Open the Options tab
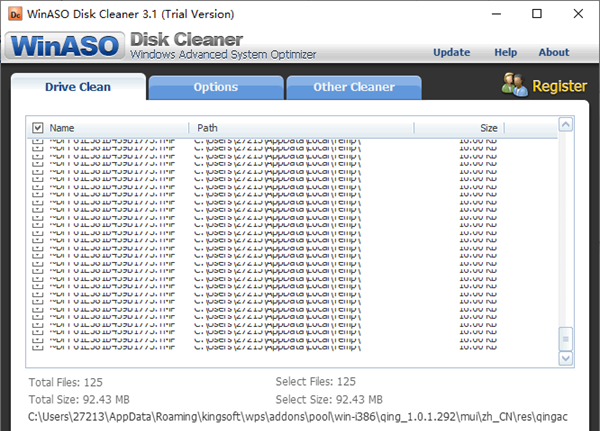This screenshot has width=600, height=431. (x=216, y=87)
